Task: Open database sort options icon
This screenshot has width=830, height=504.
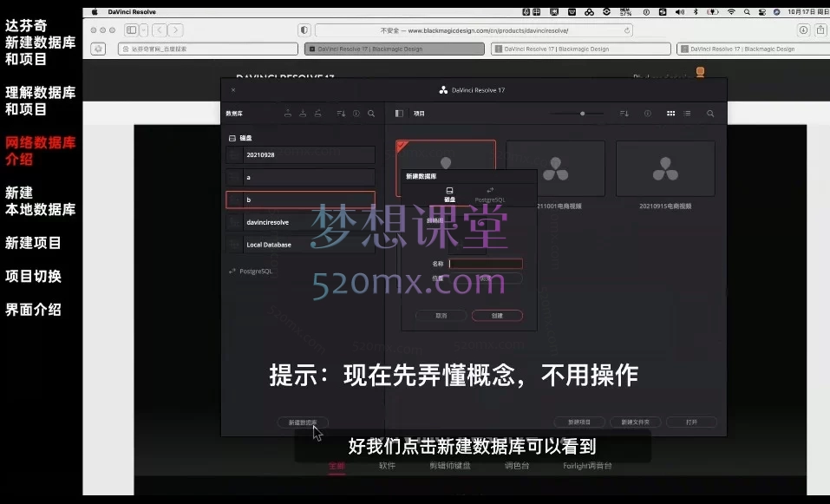Action: [341, 114]
